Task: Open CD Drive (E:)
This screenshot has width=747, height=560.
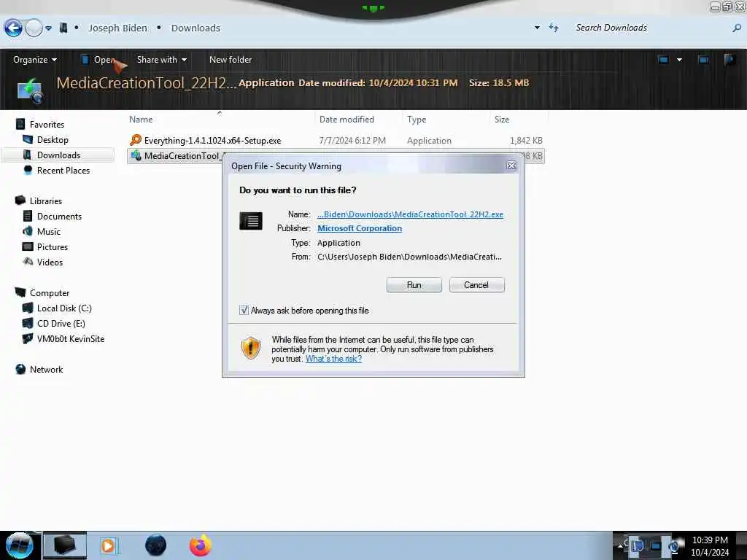Action: tap(61, 323)
